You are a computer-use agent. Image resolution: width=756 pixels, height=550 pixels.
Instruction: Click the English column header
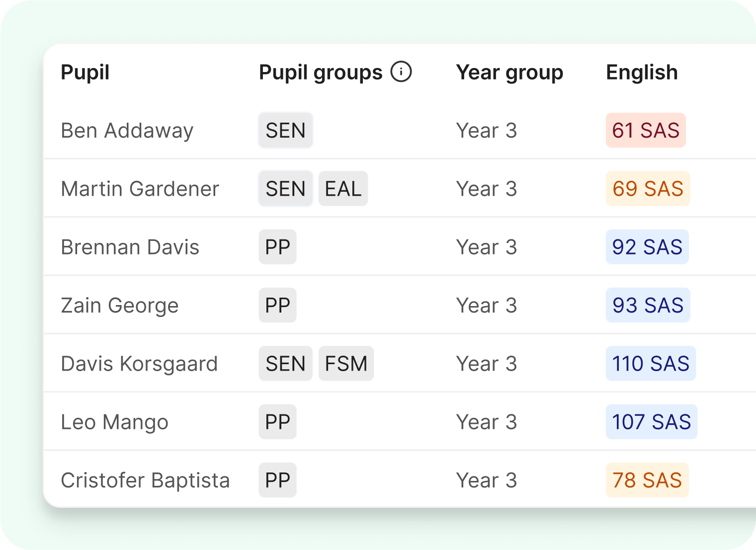point(642,73)
